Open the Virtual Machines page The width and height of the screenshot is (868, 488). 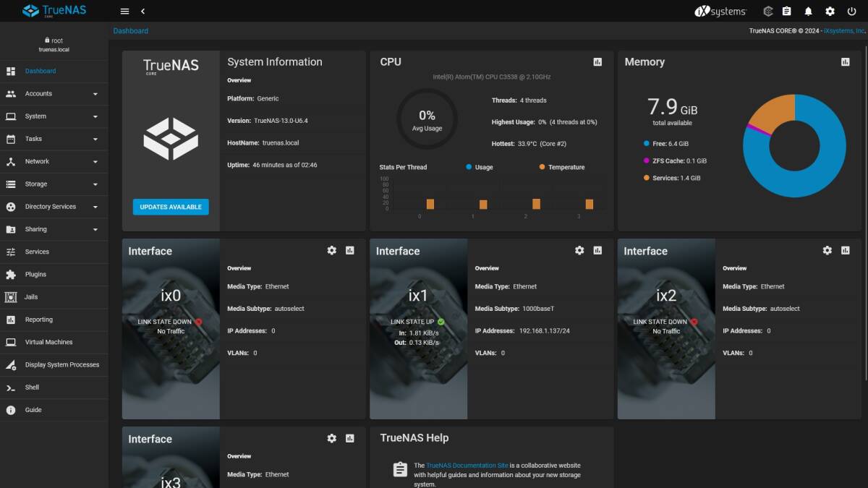click(x=48, y=342)
